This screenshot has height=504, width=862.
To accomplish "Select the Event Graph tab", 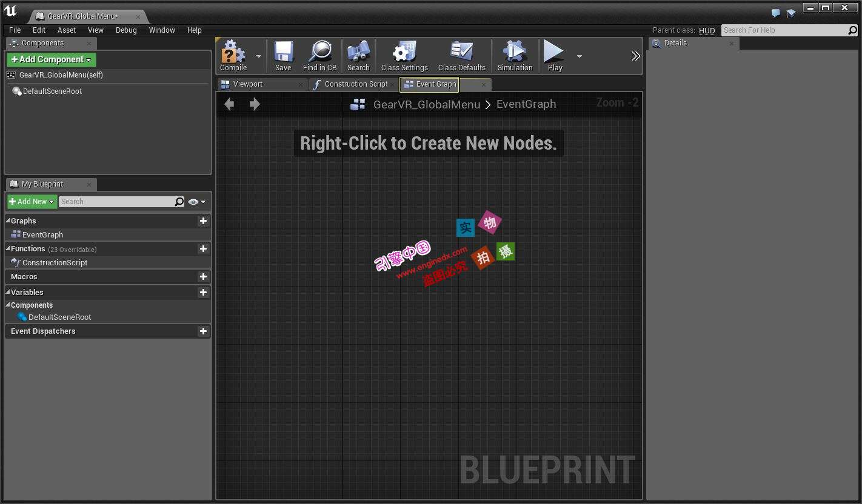I will click(436, 84).
